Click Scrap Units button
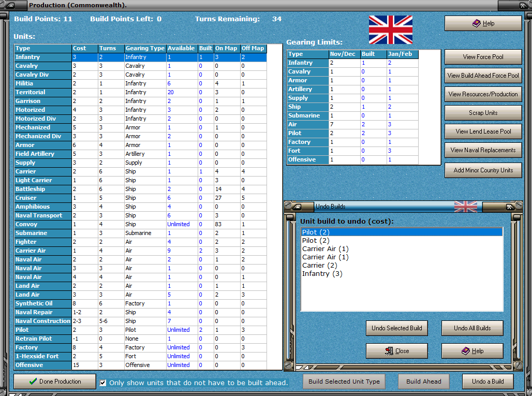This screenshot has width=532, height=396. click(483, 113)
